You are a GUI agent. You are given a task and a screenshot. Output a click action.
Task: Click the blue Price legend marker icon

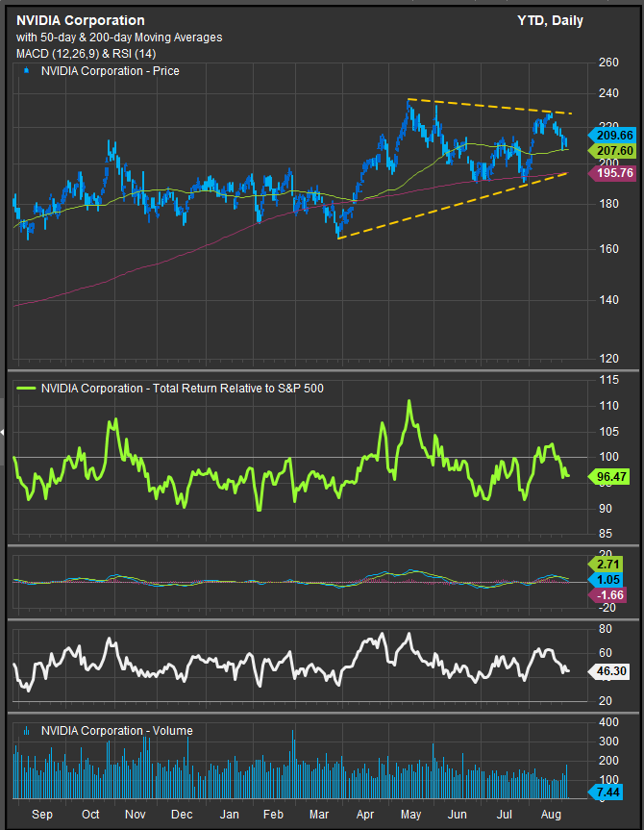(26, 70)
